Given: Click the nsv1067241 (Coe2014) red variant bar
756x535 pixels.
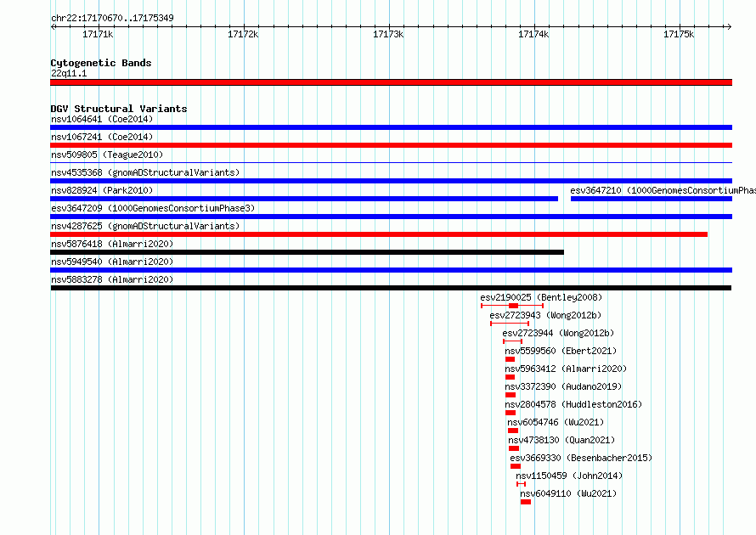Looking at the screenshot, I should tap(391, 145).
